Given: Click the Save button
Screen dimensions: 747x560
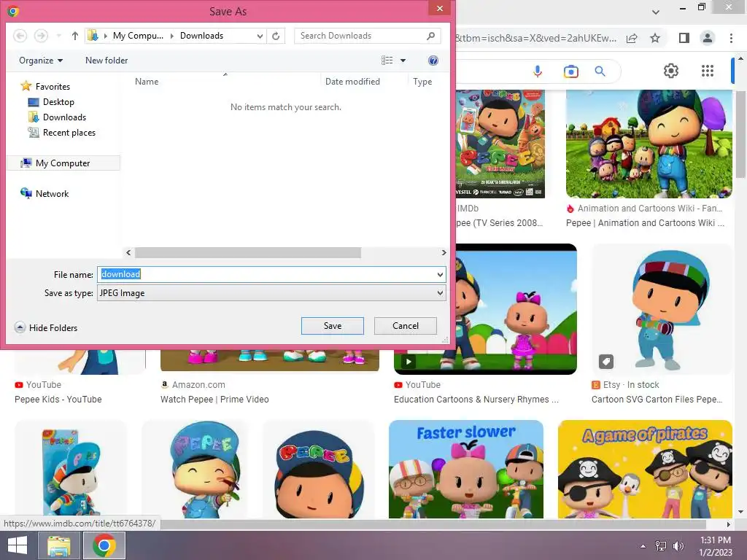Looking at the screenshot, I should pos(333,326).
